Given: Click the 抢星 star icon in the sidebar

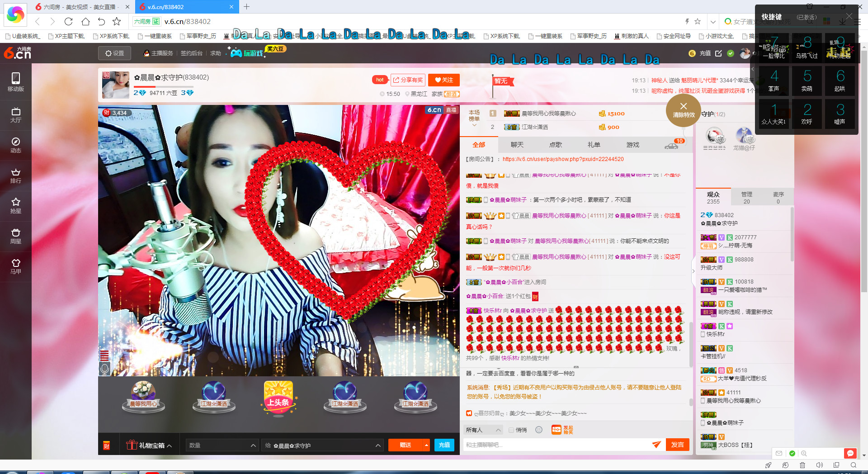Looking at the screenshot, I should 16,205.
